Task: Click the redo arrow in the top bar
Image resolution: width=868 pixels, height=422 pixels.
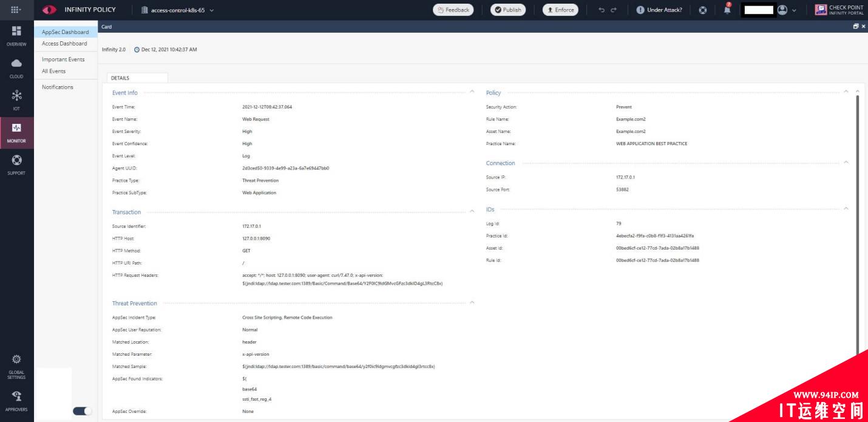Action: [614, 10]
